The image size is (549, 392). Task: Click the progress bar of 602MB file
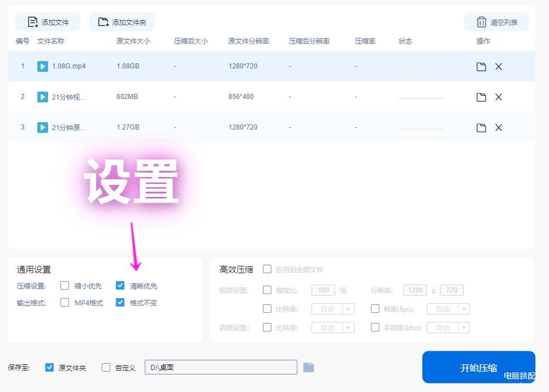click(421, 98)
